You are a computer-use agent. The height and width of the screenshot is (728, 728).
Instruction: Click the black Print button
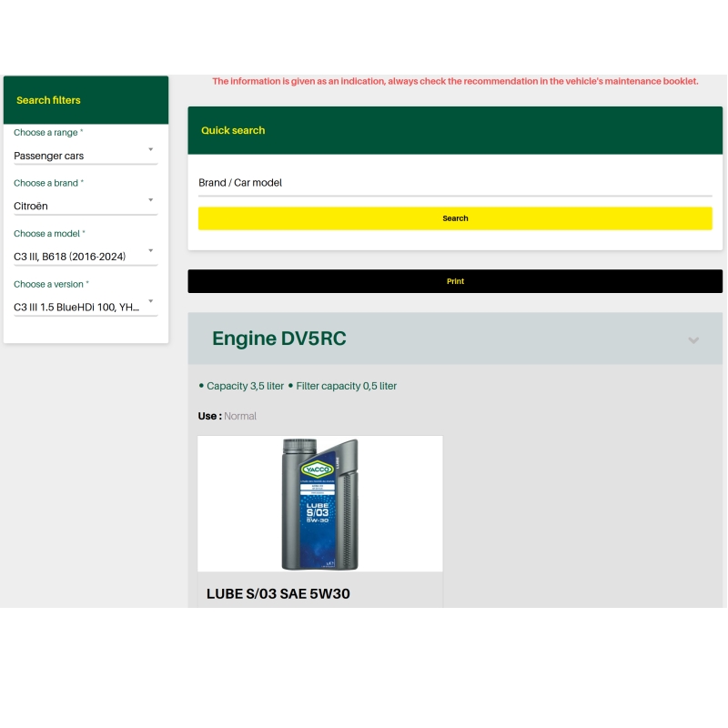click(455, 281)
